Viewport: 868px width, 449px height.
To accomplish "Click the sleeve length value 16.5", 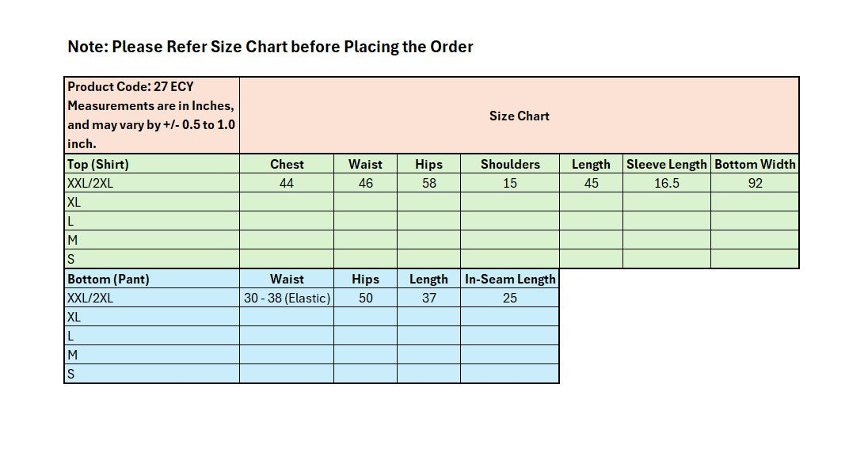I will click(x=666, y=183).
